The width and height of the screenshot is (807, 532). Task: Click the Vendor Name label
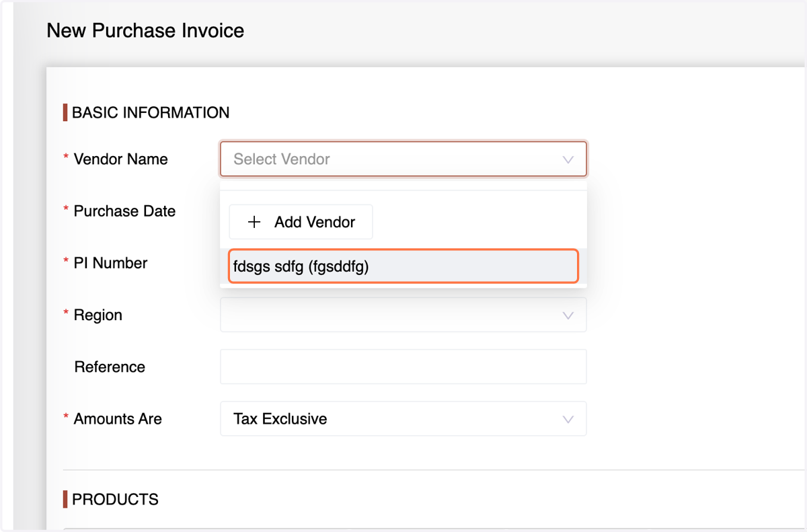point(120,159)
